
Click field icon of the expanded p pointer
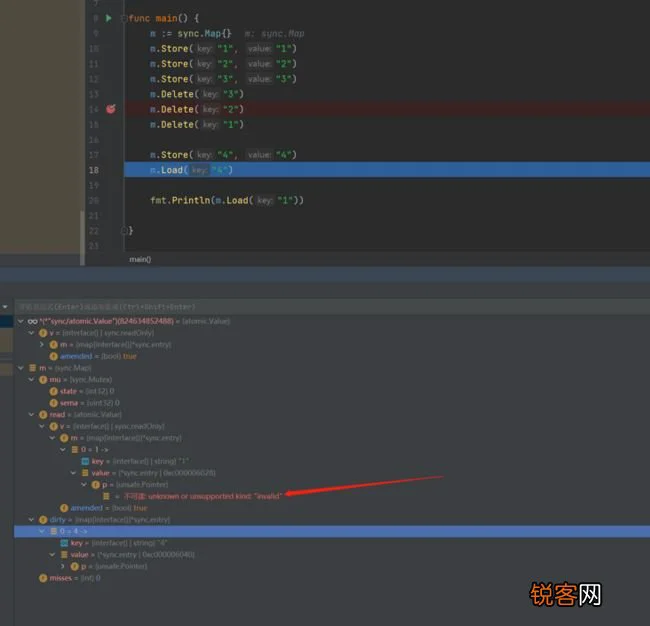click(x=96, y=484)
